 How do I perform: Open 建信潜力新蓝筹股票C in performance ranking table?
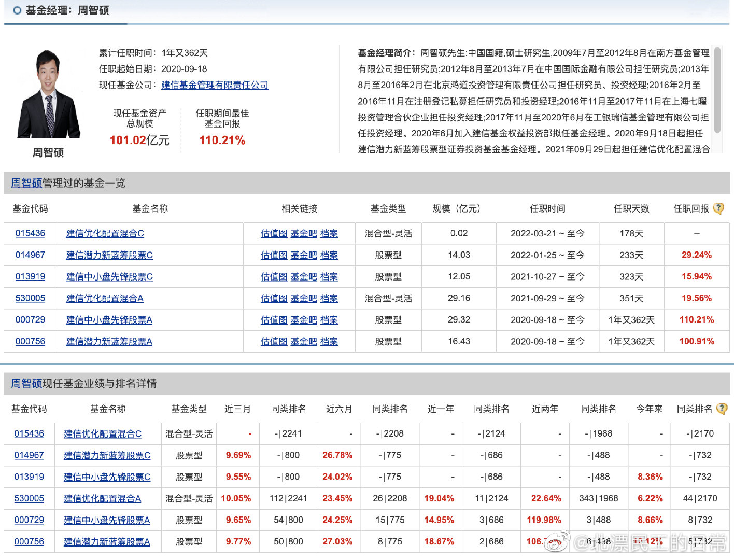coord(107,455)
